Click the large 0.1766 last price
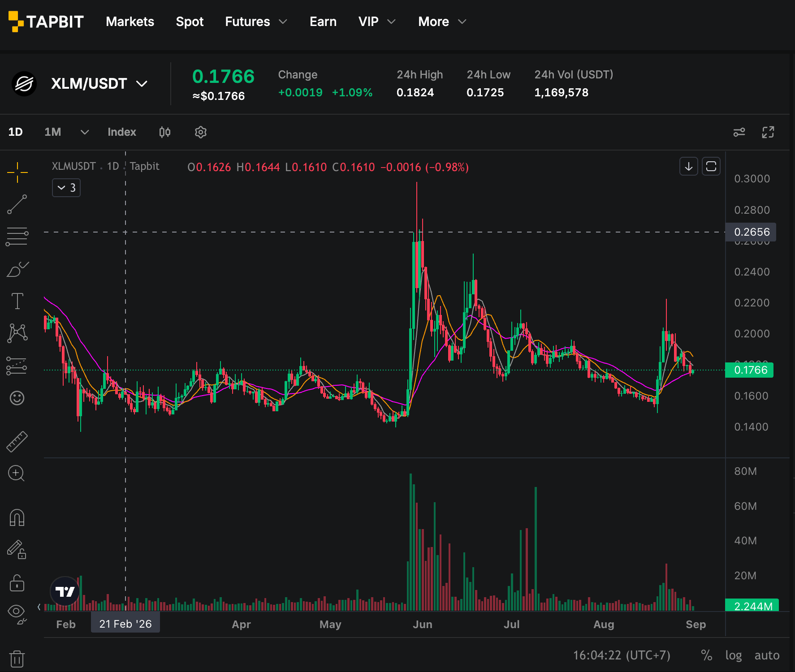Screen dimensions: 795x672 click(223, 77)
